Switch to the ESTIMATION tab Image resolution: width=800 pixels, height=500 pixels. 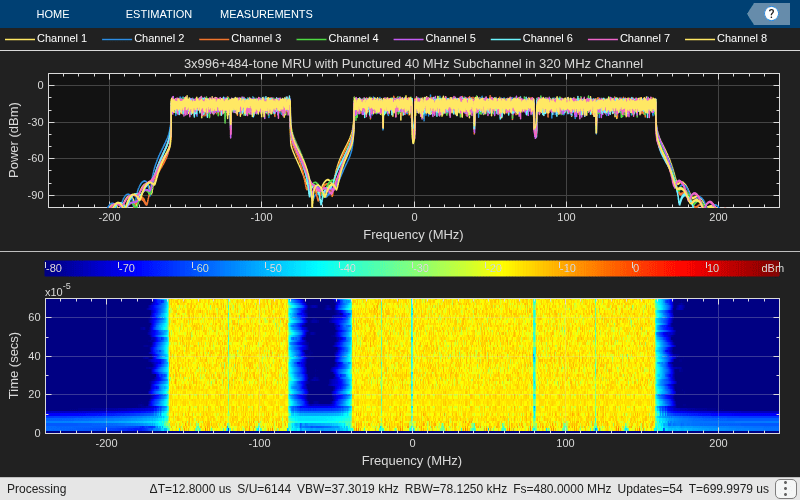click(159, 14)
